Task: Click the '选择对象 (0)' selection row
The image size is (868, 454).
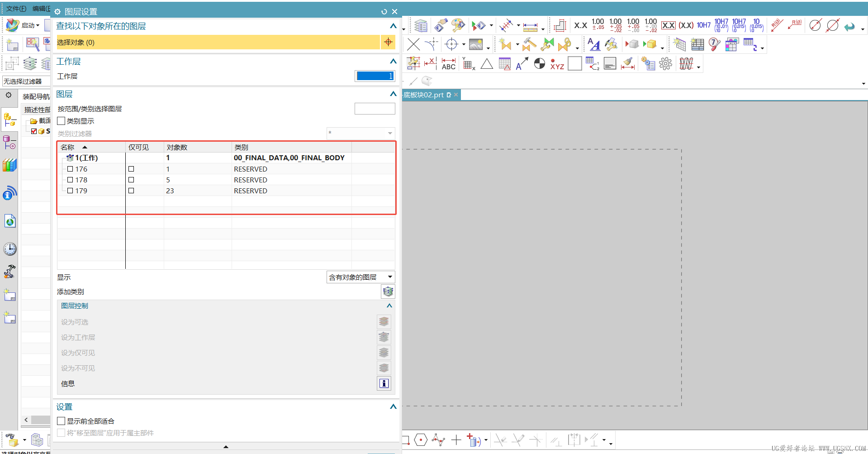Action: (x=218, y=42)
